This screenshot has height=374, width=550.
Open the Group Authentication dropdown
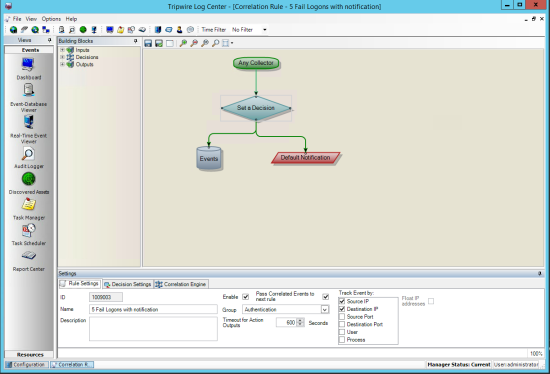tap(325, 309)
